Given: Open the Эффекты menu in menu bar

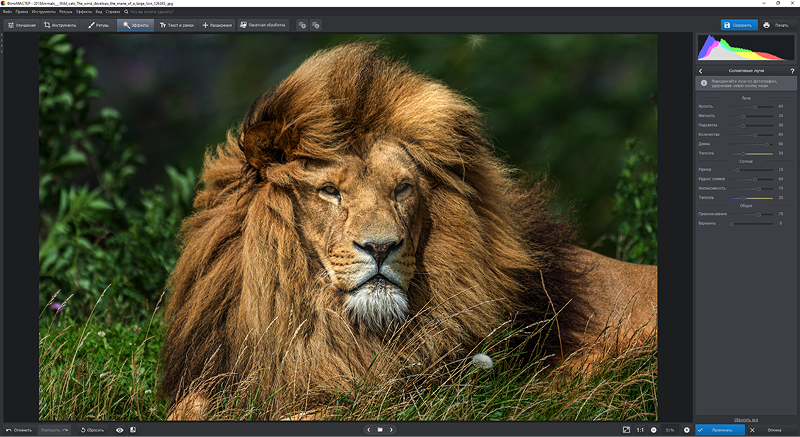Looking at the screenshot, I should point(84,11).
